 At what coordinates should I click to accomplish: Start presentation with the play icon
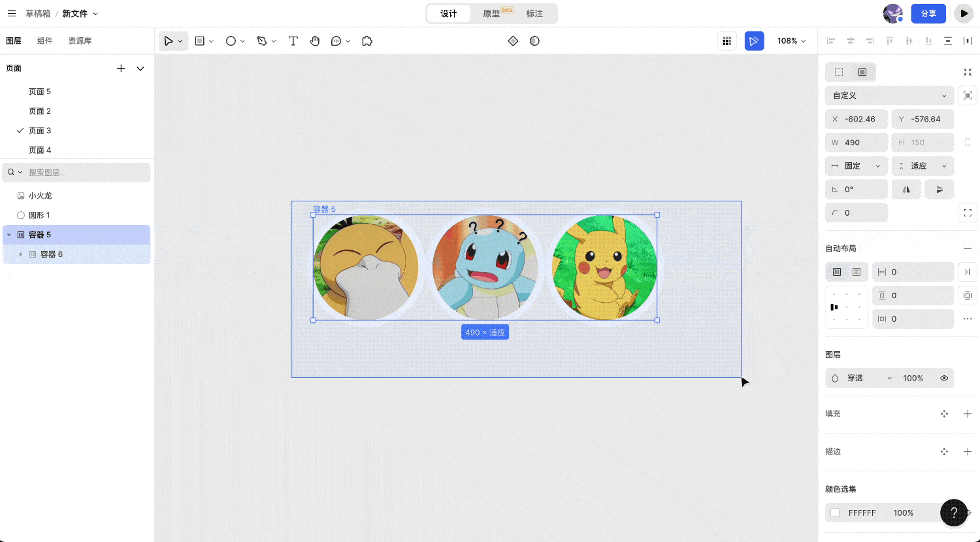point(964,14)
